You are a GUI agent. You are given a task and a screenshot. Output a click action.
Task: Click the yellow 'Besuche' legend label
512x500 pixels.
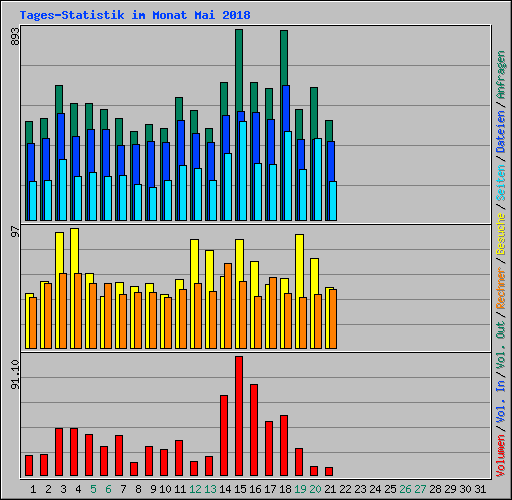501,234
